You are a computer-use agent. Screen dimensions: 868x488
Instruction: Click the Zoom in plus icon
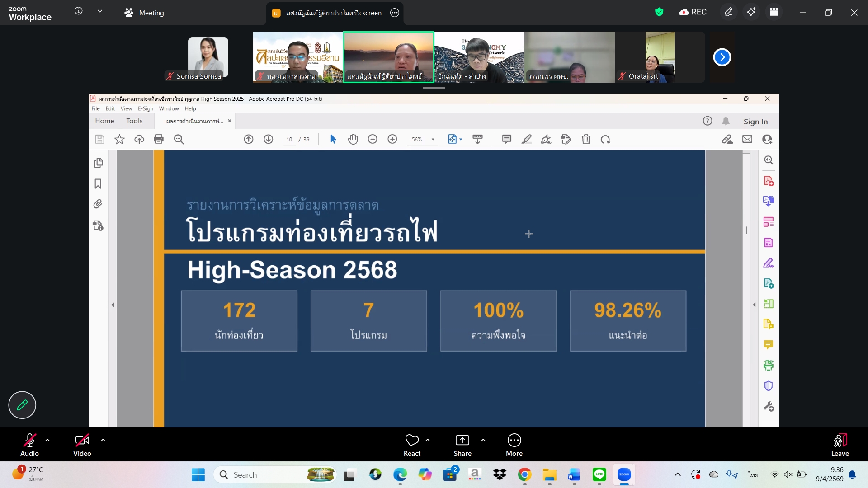(x=392, y=140)
